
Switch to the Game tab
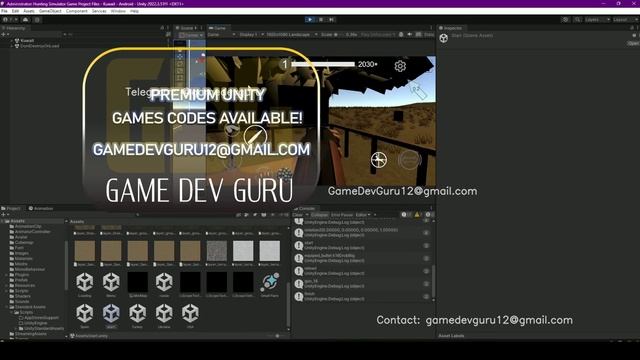point(218,28)
